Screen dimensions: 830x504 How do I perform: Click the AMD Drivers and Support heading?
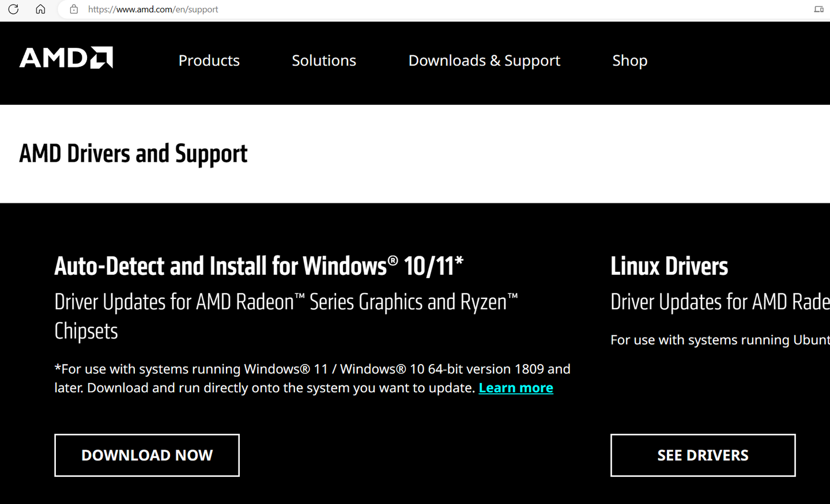[133, 154]
